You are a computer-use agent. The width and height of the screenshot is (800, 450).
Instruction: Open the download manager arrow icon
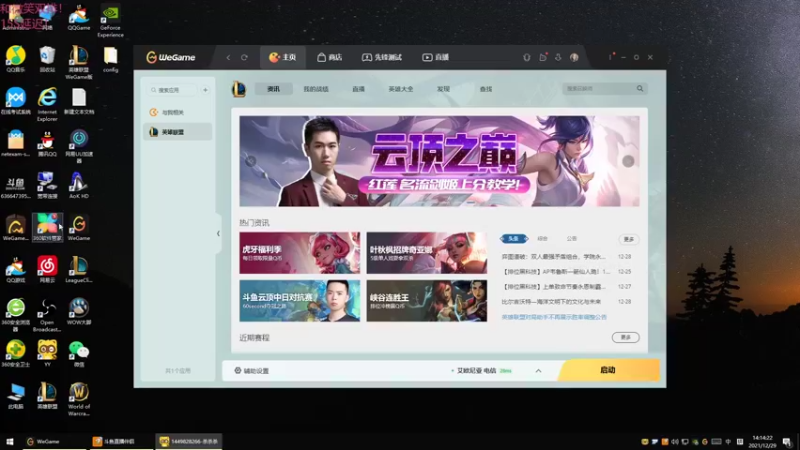[x=558, y=57]
